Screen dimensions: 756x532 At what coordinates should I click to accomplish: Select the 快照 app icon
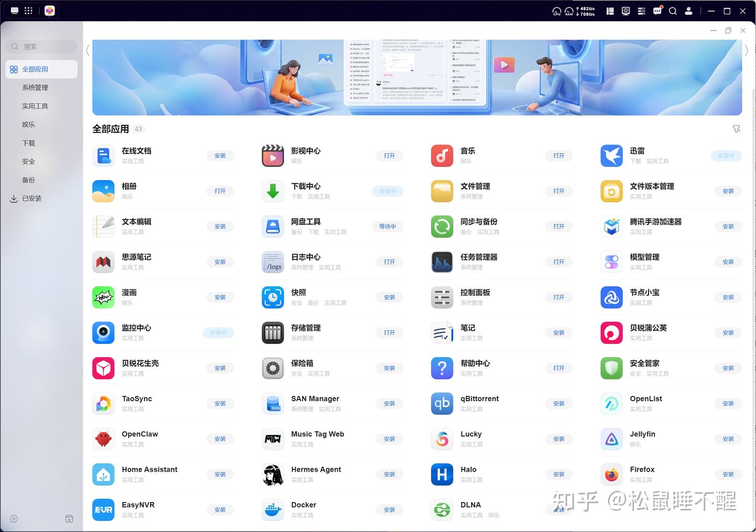point(273,297)
